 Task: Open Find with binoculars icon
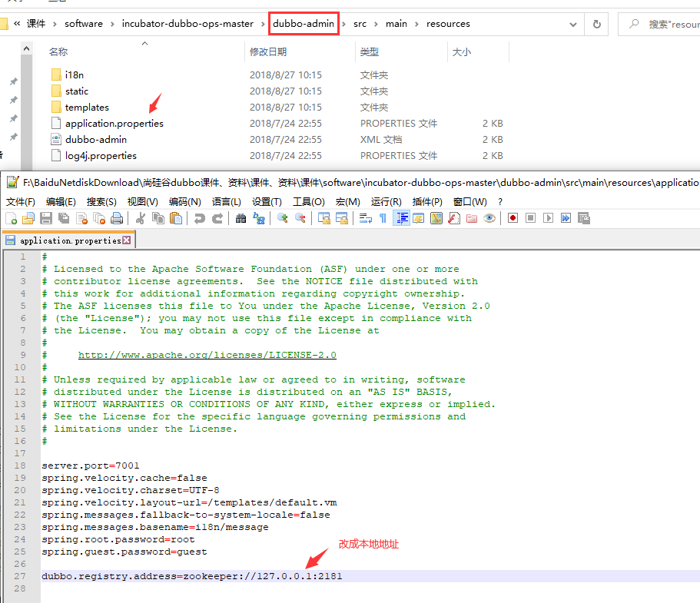(241, 218)
